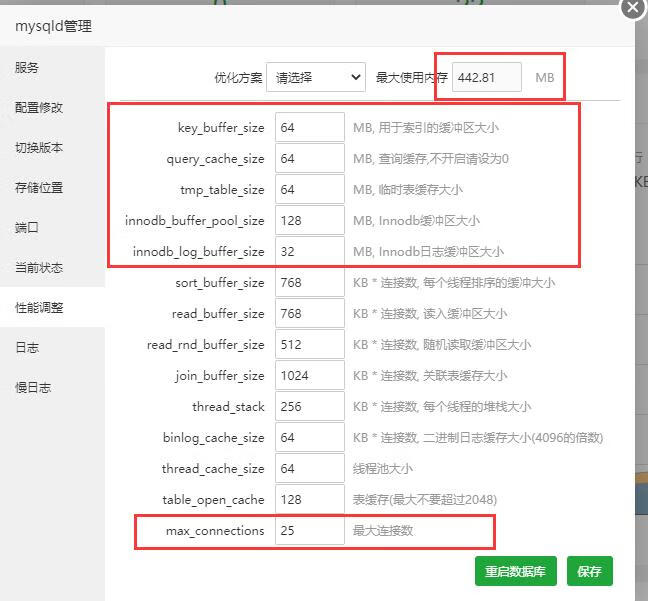Focus the sort_buffer_size input field
The height and width of the screenshot is (601, 648).
pyautogui.click(x=309, y=283)
